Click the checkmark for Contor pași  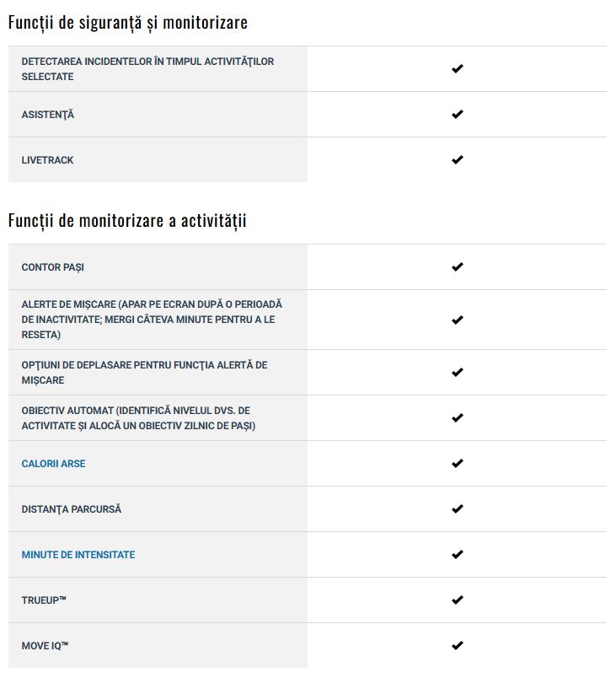coord(457,266)
